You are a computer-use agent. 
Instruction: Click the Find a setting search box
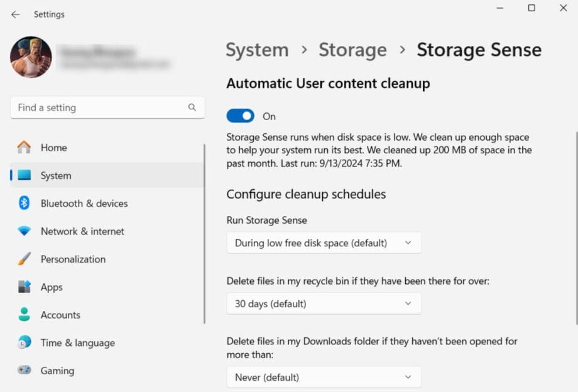[94, 107]
